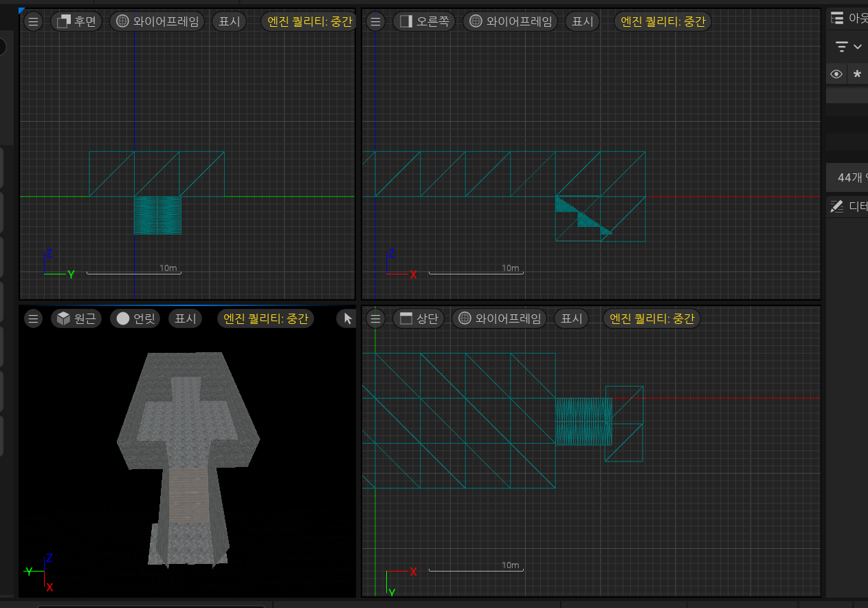Open 엔진 퀄리티 setting in 오른쪽 viewport

[x=663, y=21]
